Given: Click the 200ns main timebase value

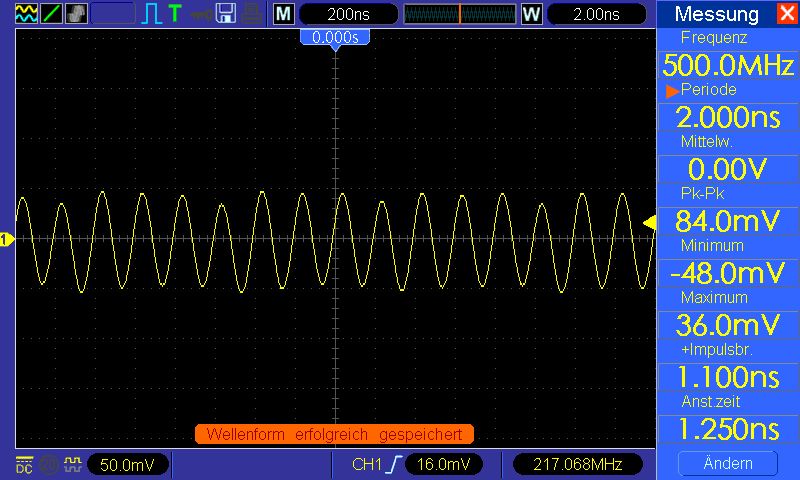Looking at the screenshot, I should [x=348, y=14].
